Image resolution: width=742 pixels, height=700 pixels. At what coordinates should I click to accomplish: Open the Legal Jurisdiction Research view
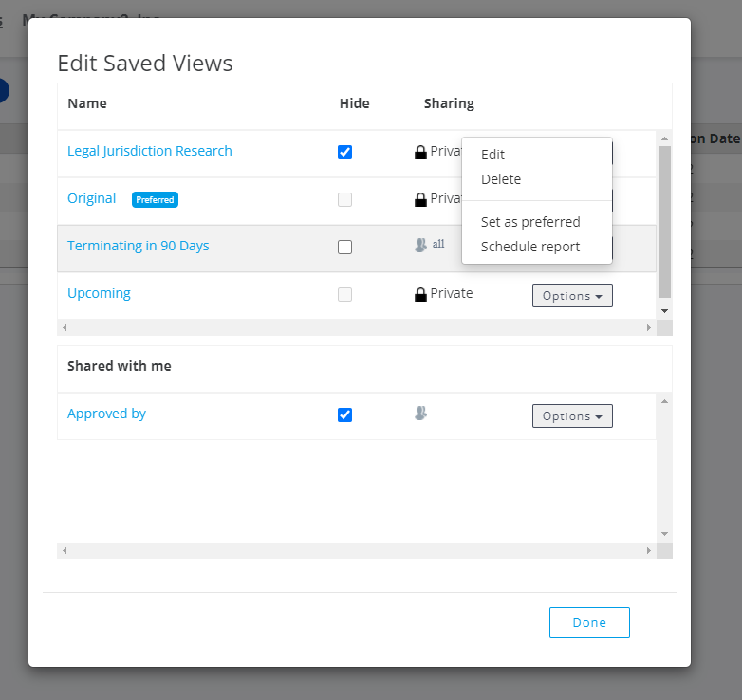click(x=150, y=151)
